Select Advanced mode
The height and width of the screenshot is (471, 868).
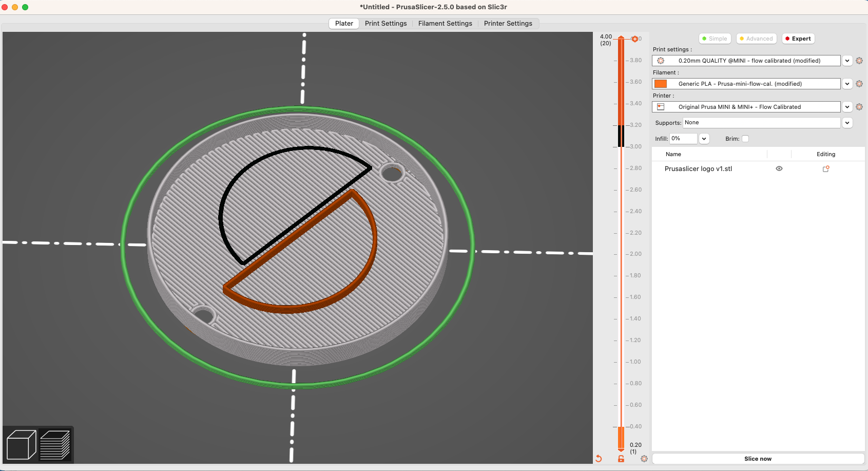[x=756, y=39]
